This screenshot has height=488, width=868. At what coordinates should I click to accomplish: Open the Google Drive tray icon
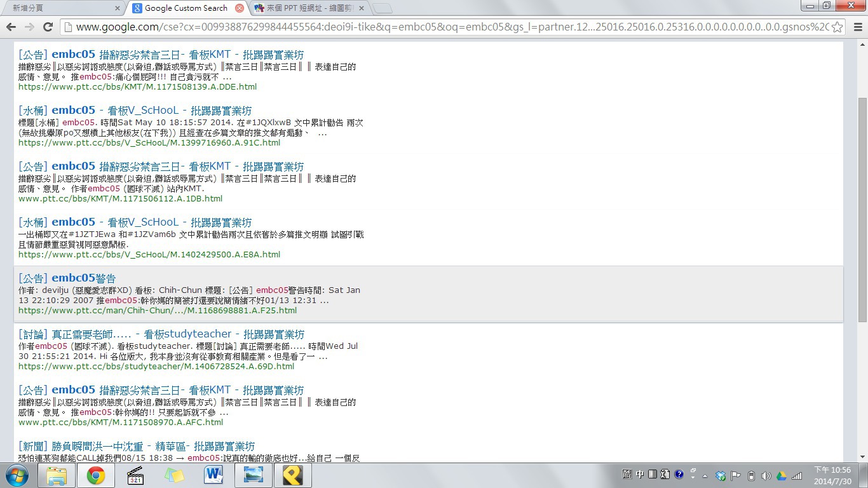click(782, 475)
